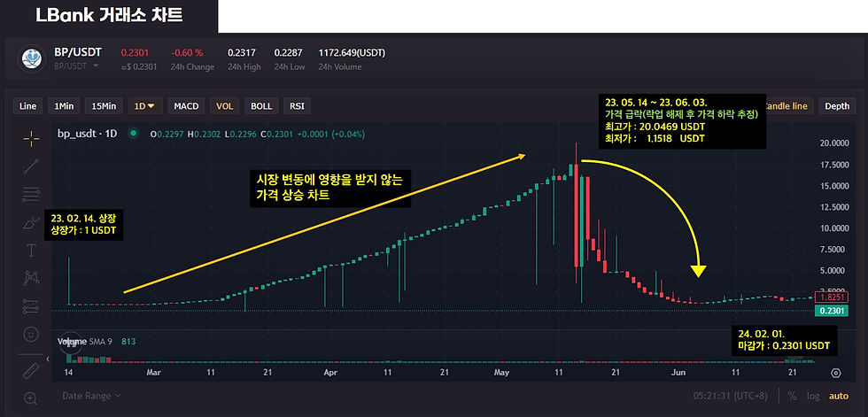The width and height of the screenshot is (868, 417).
Task: Select the text annotation tool
Action: [31, 250]
